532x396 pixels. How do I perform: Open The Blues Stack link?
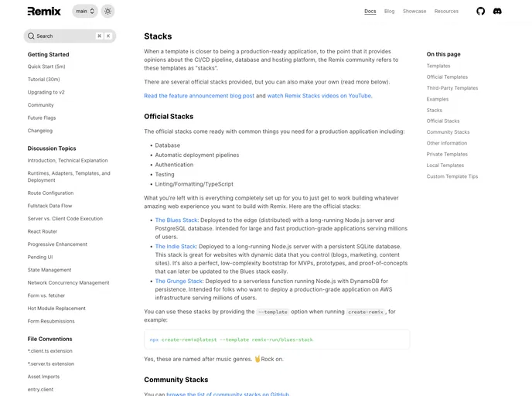click(x=176, y=220)
